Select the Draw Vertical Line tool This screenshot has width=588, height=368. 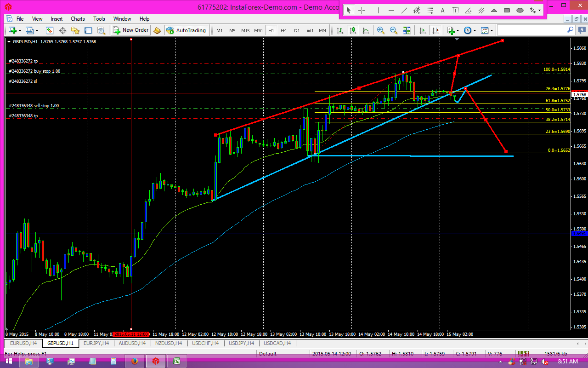pyautogui.click(x=378, y=10)
